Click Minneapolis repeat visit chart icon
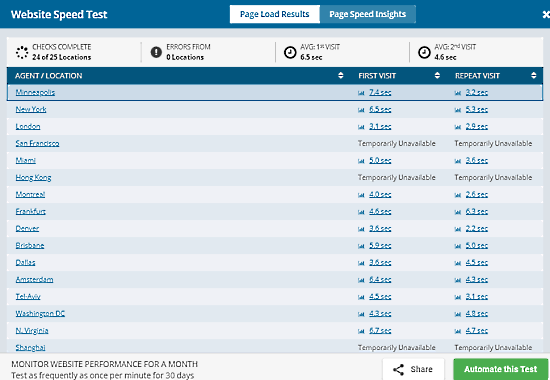The height and width of the screenshot is (380, 550). 458,93
